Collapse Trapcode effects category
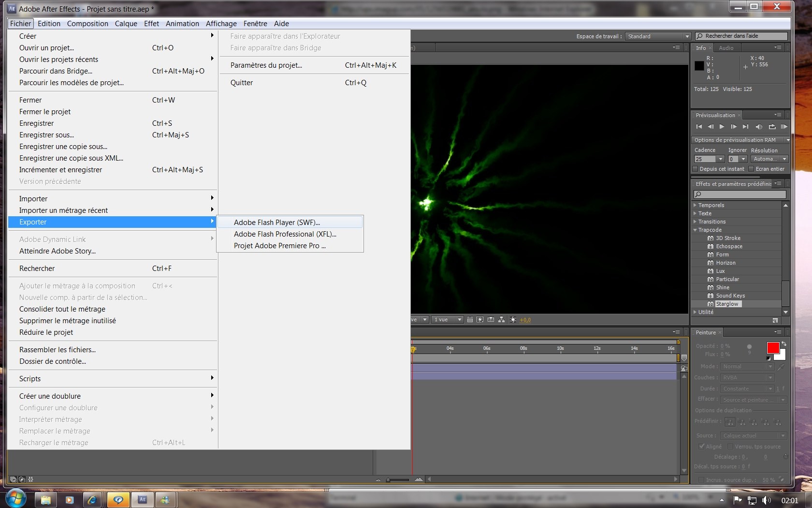 tap(695, 230)
